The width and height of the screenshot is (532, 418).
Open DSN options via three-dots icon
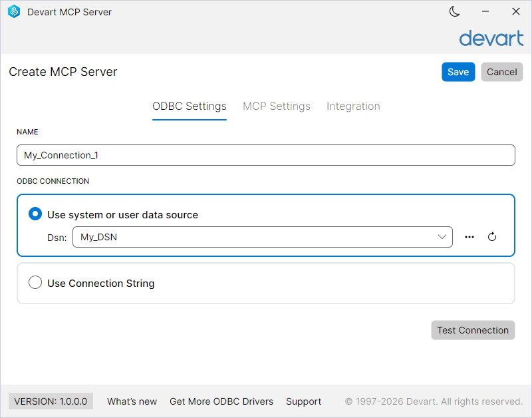[x=469, y=237]
